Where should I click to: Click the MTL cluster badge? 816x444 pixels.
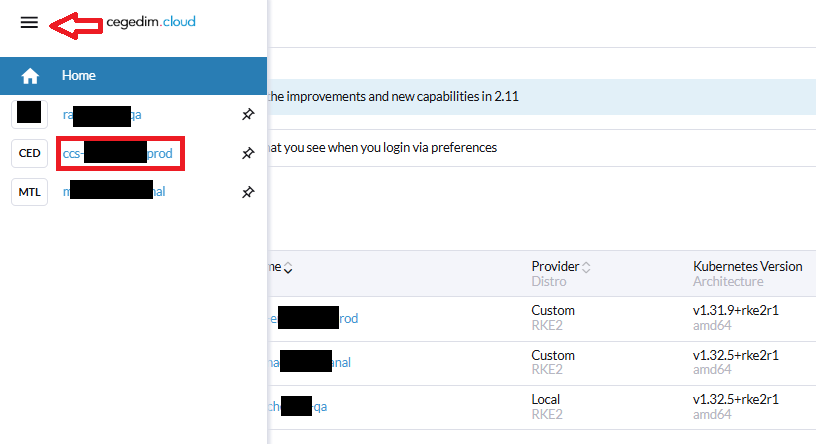coord(30,191)
